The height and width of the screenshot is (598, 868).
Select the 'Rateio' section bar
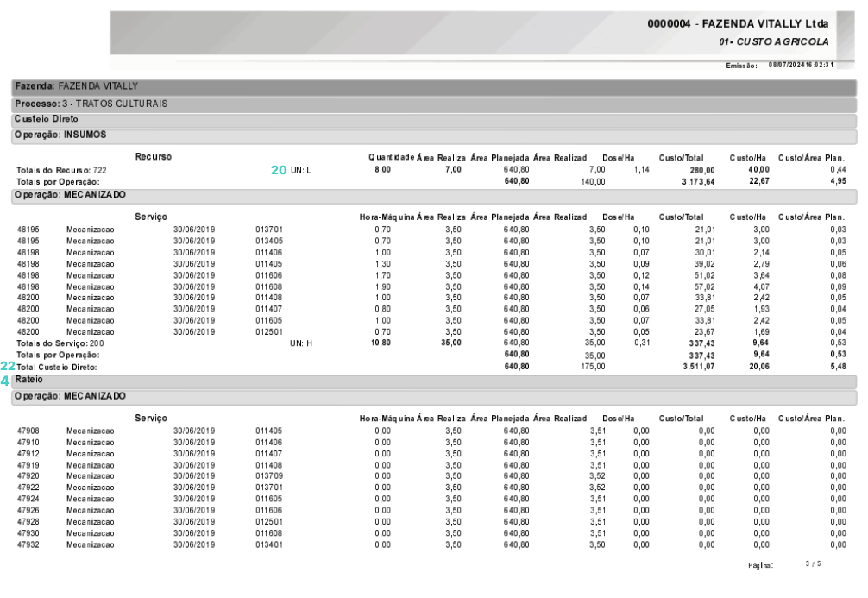pyautogui.click(x=434, y=381)
